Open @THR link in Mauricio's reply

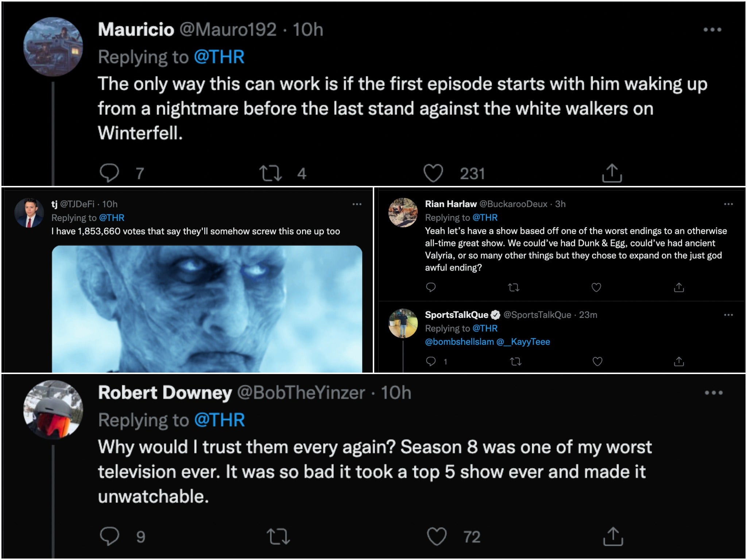pyautogui.click(x=219, y=57)
